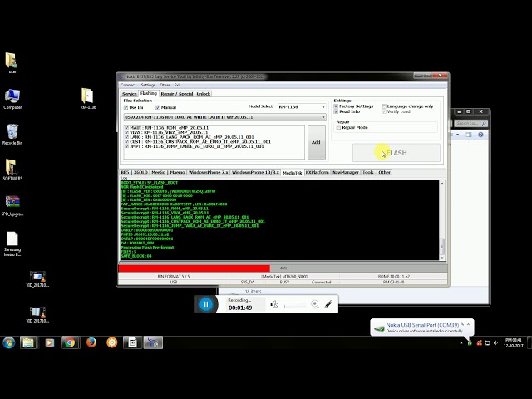Toggle the Use Ini checkbox
532x399 pixels.
click(x=126, y=107)
